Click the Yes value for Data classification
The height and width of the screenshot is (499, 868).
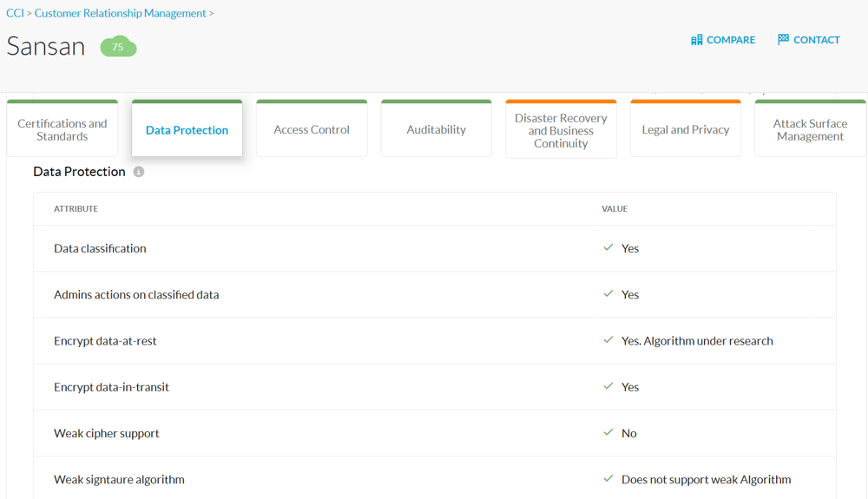[x=630, y=248]
